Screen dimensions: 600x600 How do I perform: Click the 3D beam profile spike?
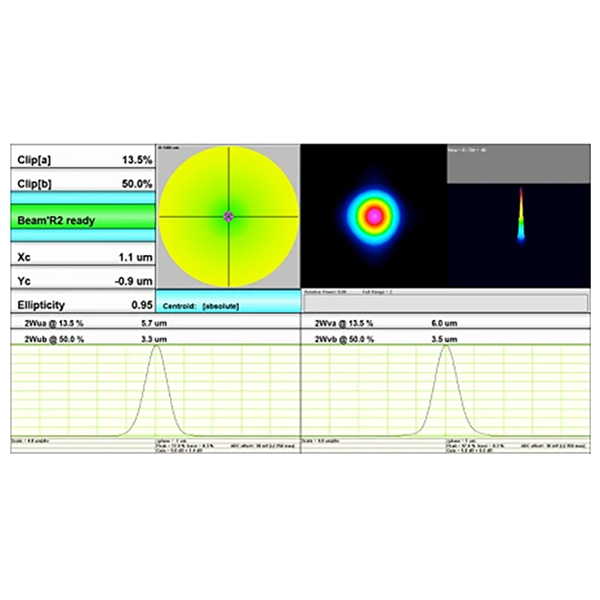(521, 215)
